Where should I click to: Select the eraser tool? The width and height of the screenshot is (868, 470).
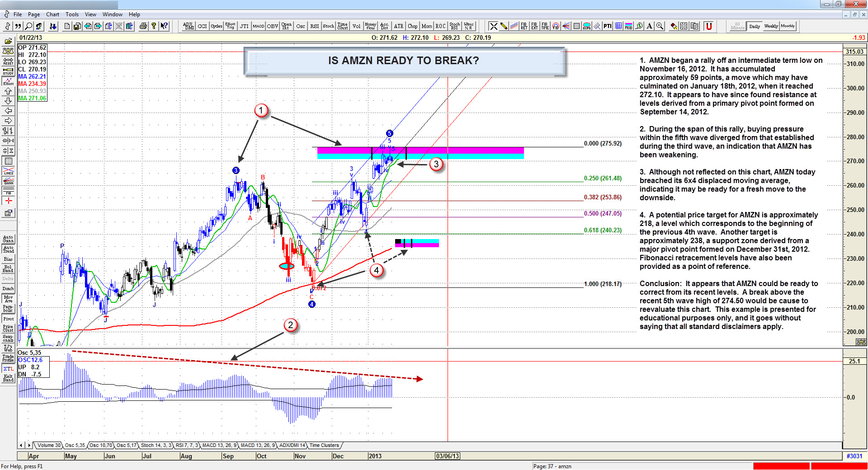pos(674,26)
